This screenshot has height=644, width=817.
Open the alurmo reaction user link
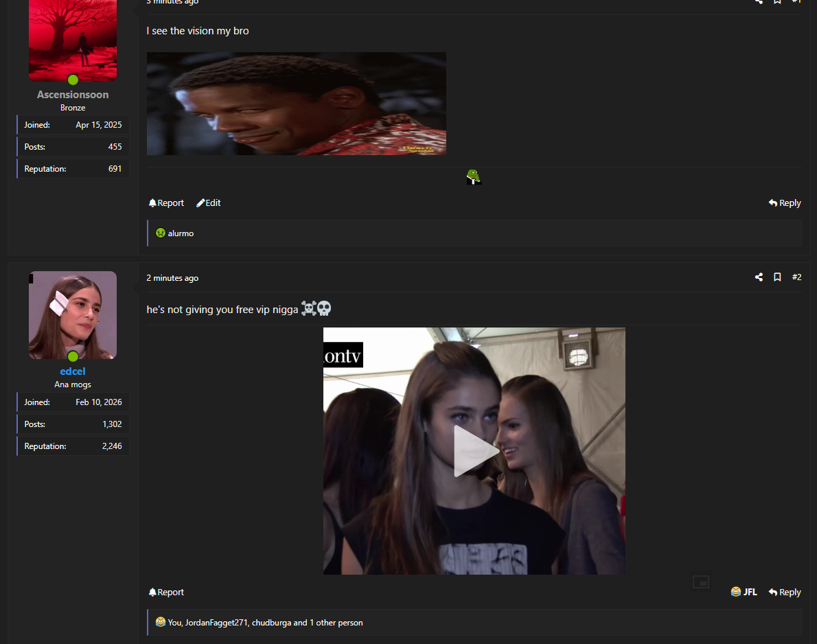click(181, 233)
